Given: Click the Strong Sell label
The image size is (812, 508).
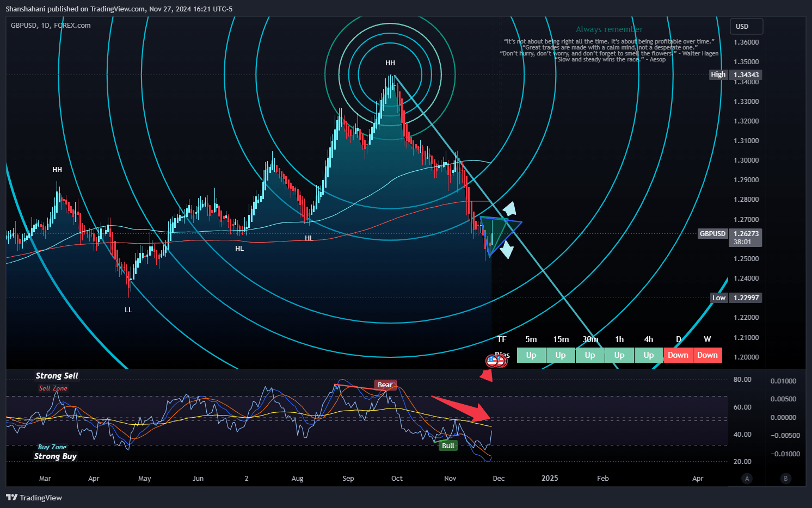Looking at the screenshot, I should tap(57, 376).
